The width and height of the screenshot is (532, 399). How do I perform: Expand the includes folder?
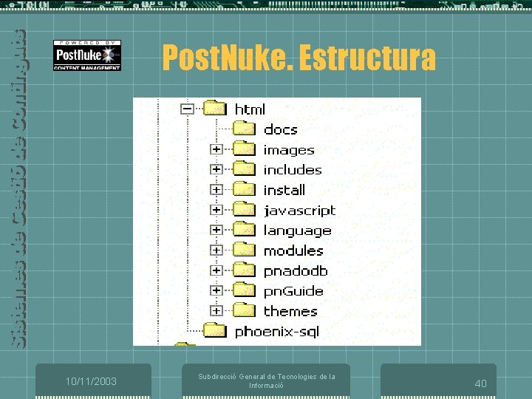[x=216, y=169]
